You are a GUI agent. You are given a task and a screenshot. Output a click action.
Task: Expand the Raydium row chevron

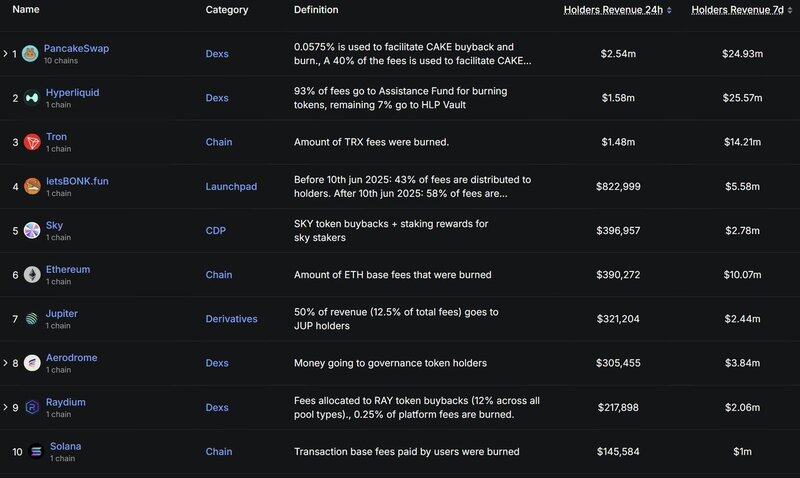pos(4,407)
